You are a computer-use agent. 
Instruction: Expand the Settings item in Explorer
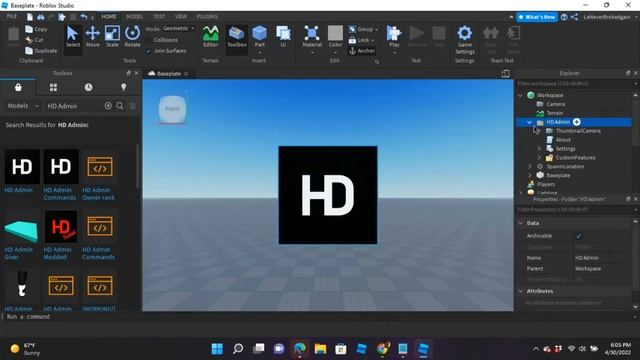pos(539,149)
